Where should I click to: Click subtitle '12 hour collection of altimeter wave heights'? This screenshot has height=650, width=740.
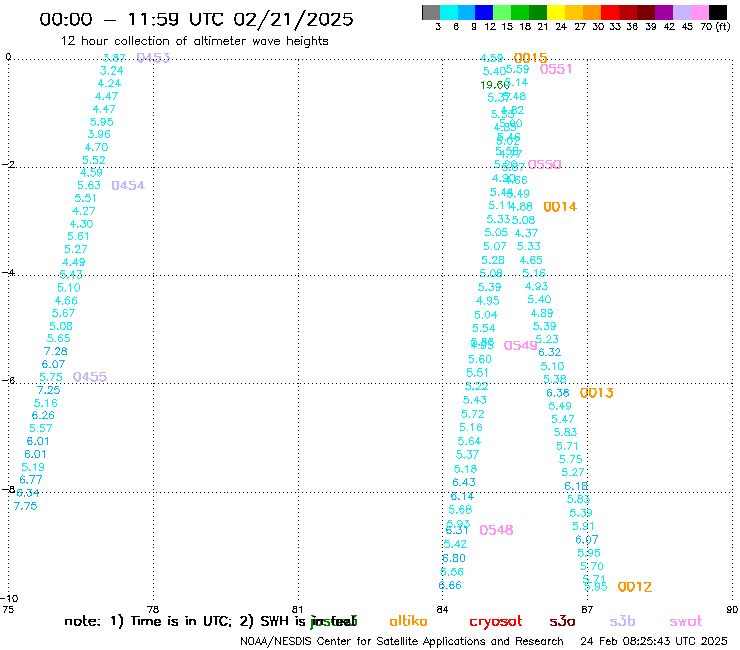coord(194,41)
